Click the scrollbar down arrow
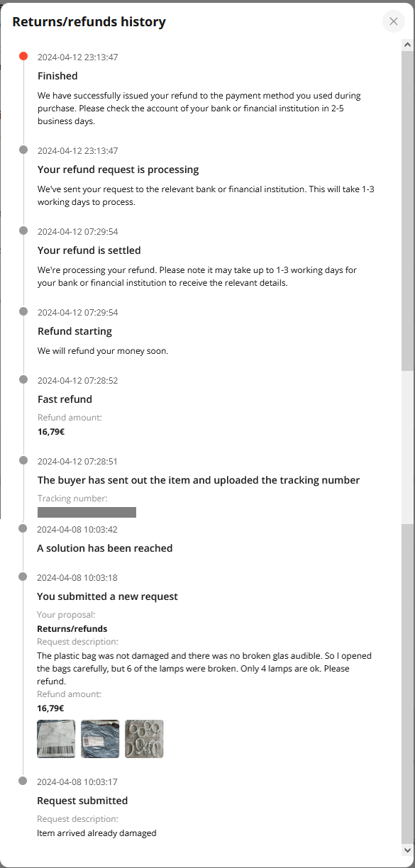This screenshot has height=868, width=415. click(407, 849)
